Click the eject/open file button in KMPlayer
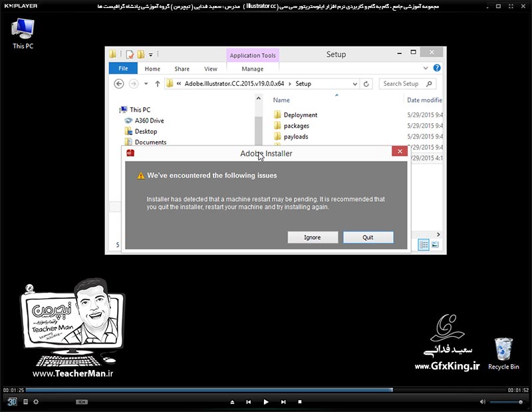The height and width of the screenshot is (412, 532). coord(232,402)
